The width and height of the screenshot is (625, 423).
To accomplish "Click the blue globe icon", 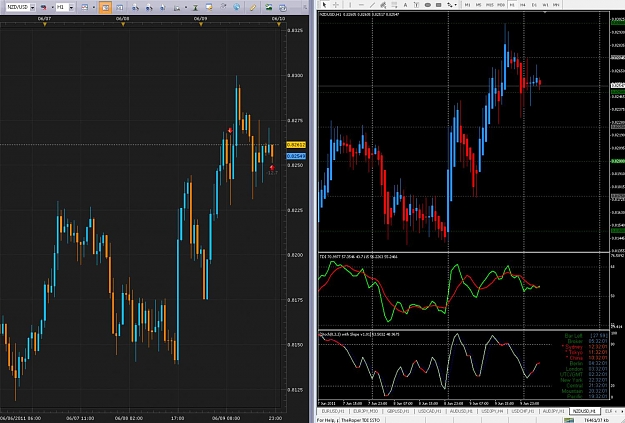I will pos(237,7).
